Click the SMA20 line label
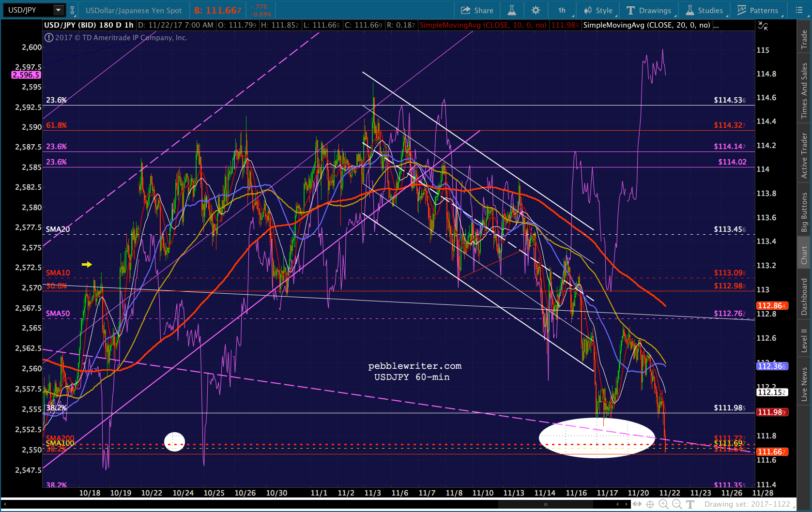 point(58,229)
